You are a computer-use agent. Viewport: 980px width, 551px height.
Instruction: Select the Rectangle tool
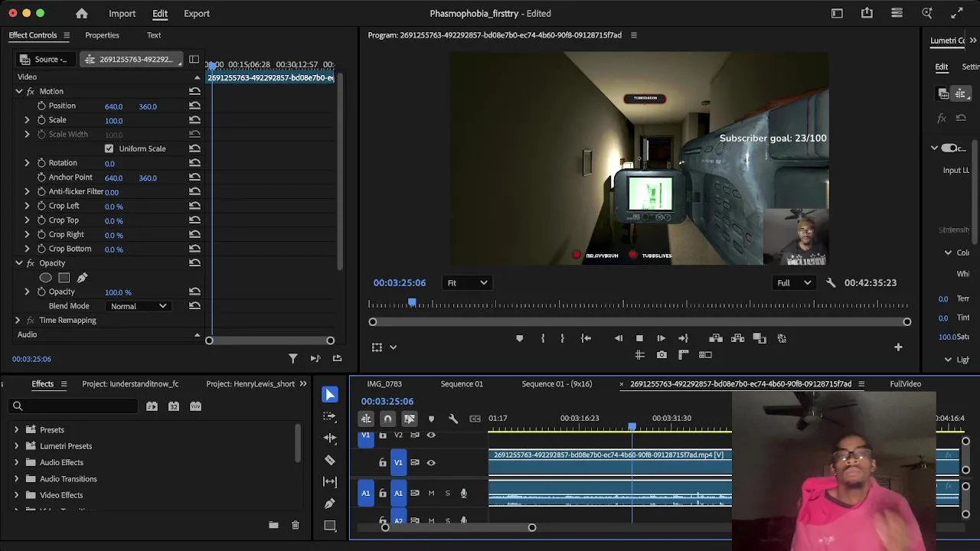[x=330, y=526]
